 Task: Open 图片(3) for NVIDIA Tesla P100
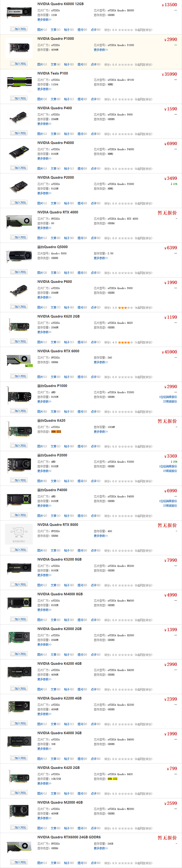(x=42, y=99)
